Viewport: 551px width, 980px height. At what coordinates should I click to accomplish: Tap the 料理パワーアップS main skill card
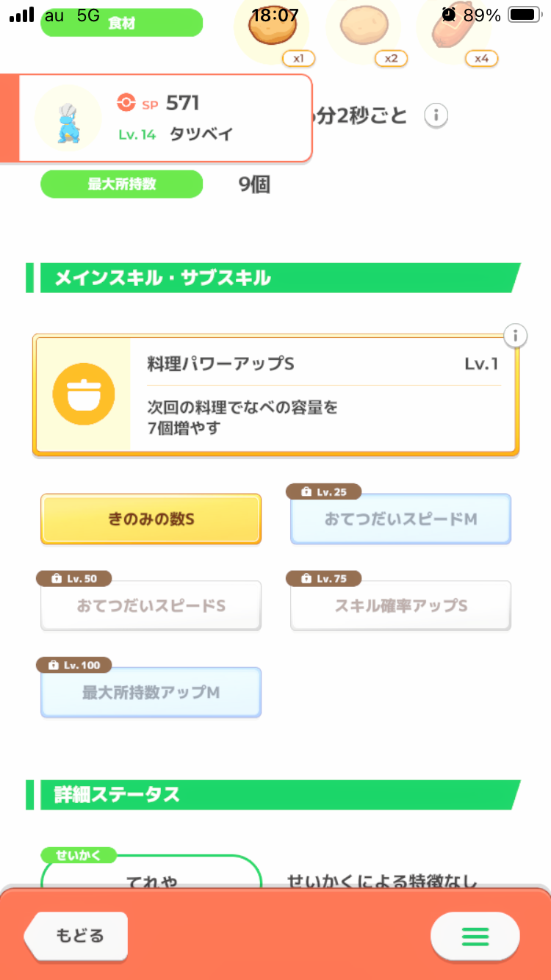(323, 395)
